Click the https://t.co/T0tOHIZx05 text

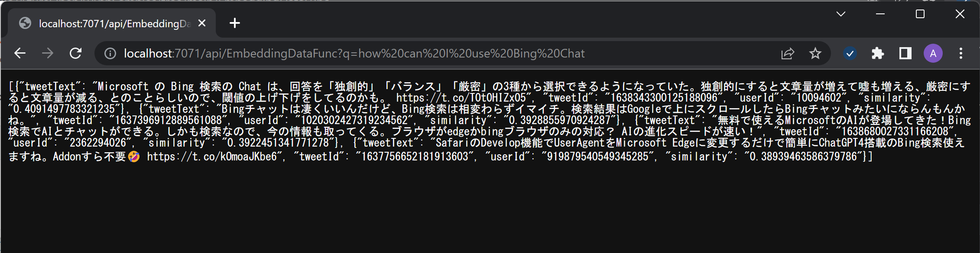click(x=461, y=98)
